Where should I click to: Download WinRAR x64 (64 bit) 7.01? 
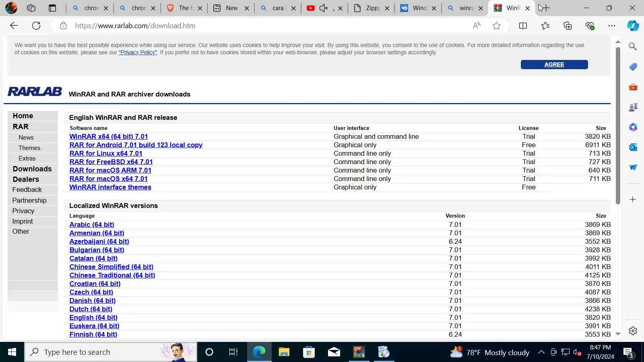click(109, 137)
